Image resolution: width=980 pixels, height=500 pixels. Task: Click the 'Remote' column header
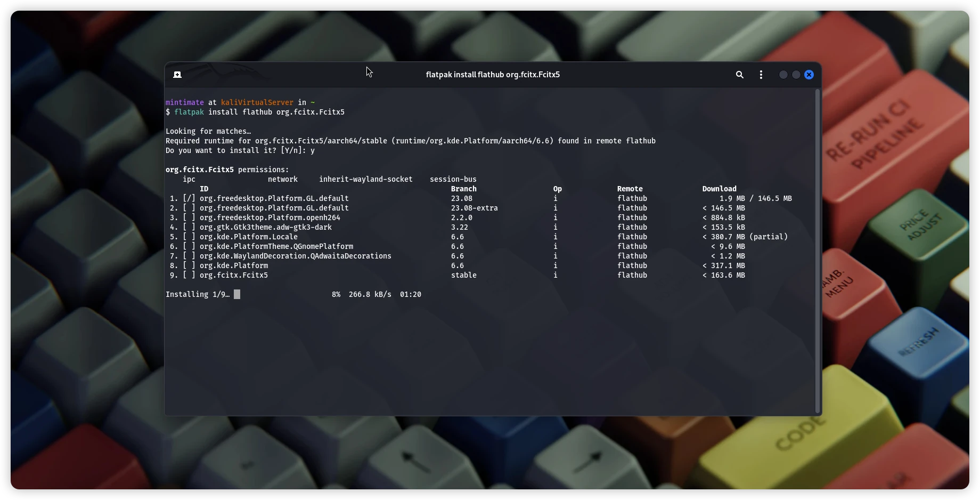pyautogui.click(x=630, y=189)
